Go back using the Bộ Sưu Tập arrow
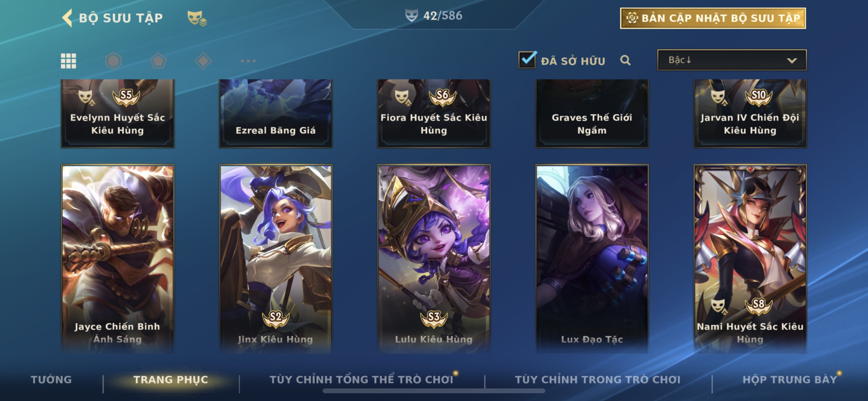The height and width of the screenshot is (401, 868). point(67,17)
